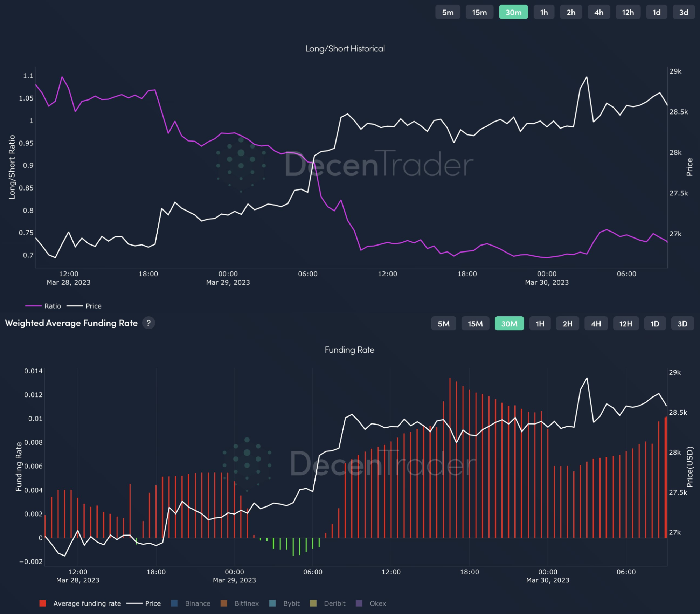Switch Funding Rate chart to 1D
700x614 pixels.
point(655,324)
